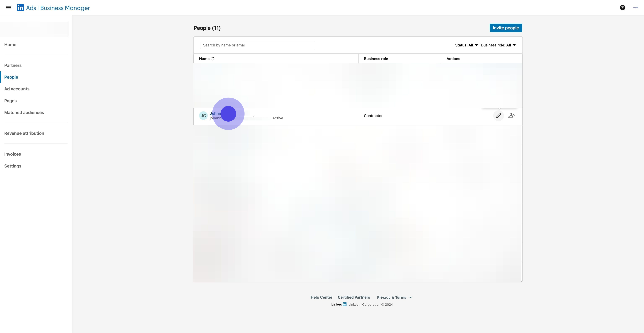Open the hamburger navigation menu
Viewport: 644px width, 333px height.
coord(9,8)
